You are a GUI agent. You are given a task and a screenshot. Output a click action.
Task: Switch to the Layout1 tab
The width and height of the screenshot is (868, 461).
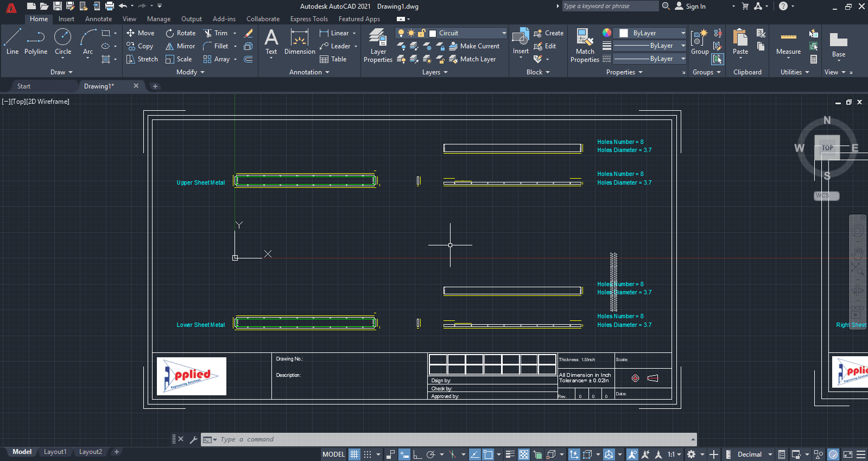[55, 452]
